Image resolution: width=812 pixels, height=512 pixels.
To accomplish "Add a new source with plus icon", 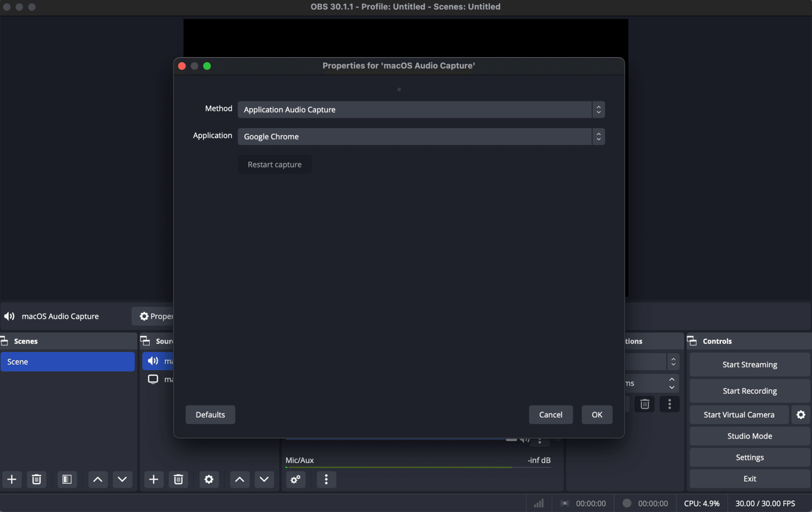I will click(x=154, y=479).
